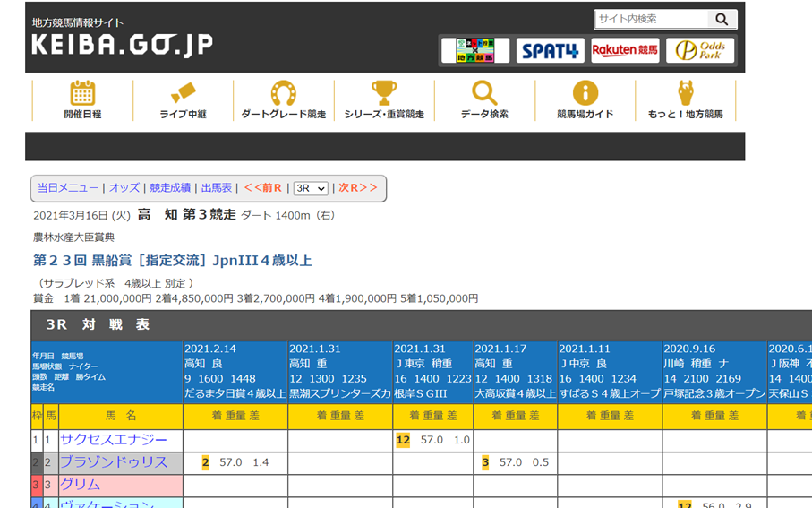Click the KEIBA.GO.JP site logo
The width and height of the screenshot is (812, 508).
coord(122,44)
